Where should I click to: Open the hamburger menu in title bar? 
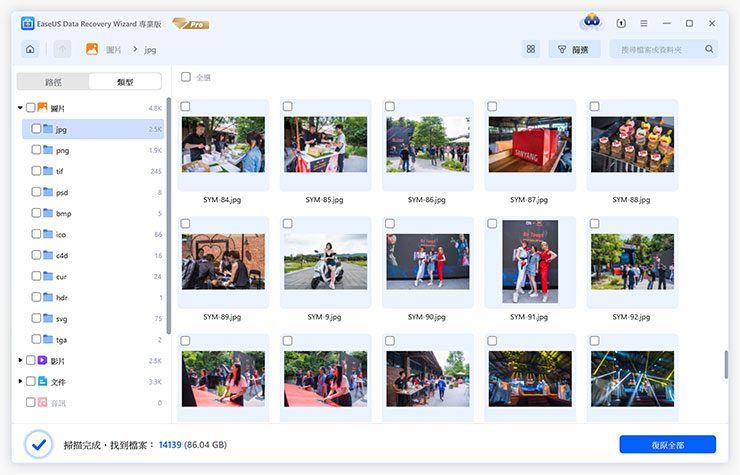(x=643, y=23)
